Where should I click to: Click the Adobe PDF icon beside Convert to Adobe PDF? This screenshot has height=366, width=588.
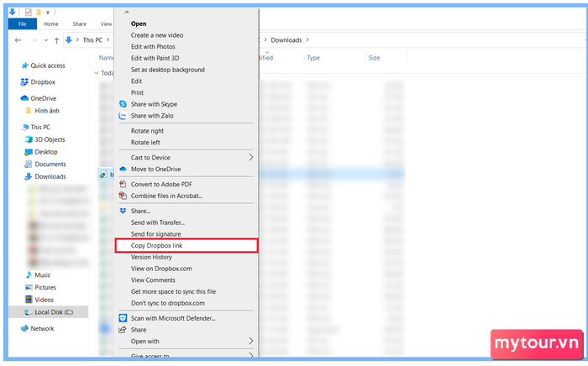(123, 185)
